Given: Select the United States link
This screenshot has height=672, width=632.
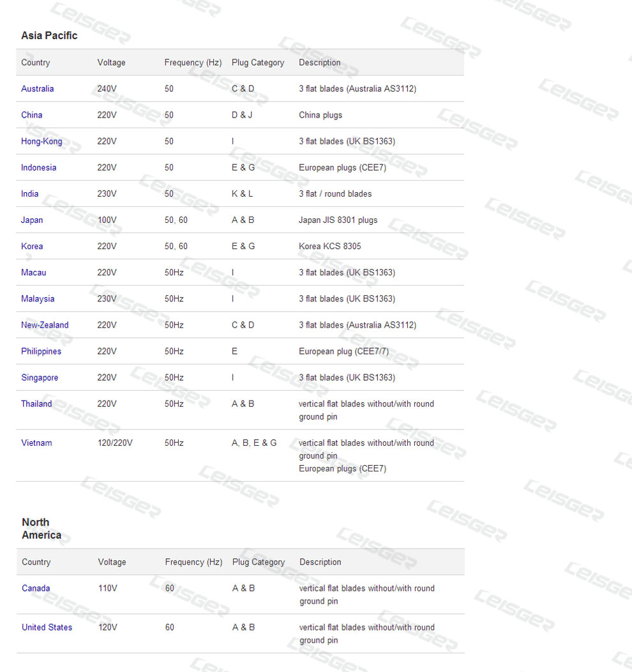Looking at the screenshot, I should coord(47,627).
